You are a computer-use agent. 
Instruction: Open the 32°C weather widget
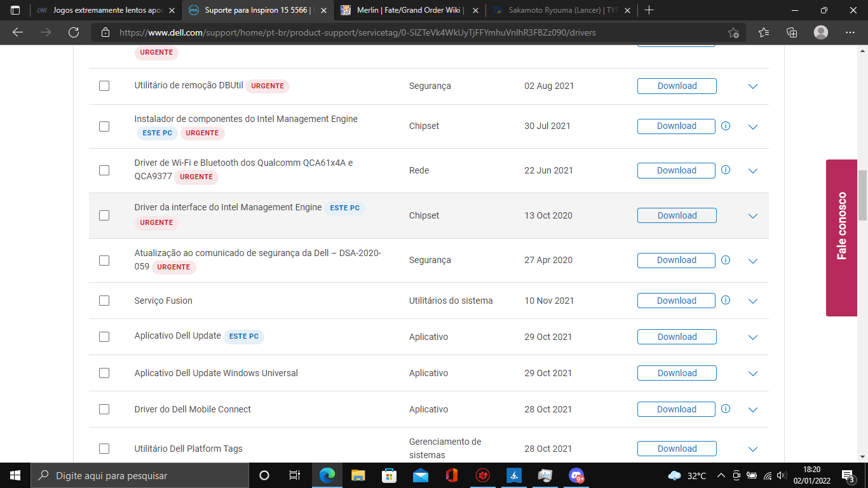pos(688,475)
